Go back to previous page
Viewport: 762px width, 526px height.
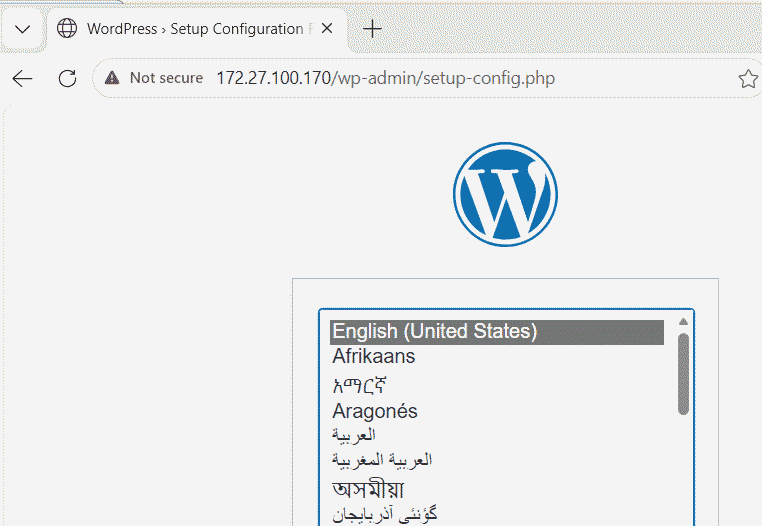pyautogui.click(x=22, y=78)
